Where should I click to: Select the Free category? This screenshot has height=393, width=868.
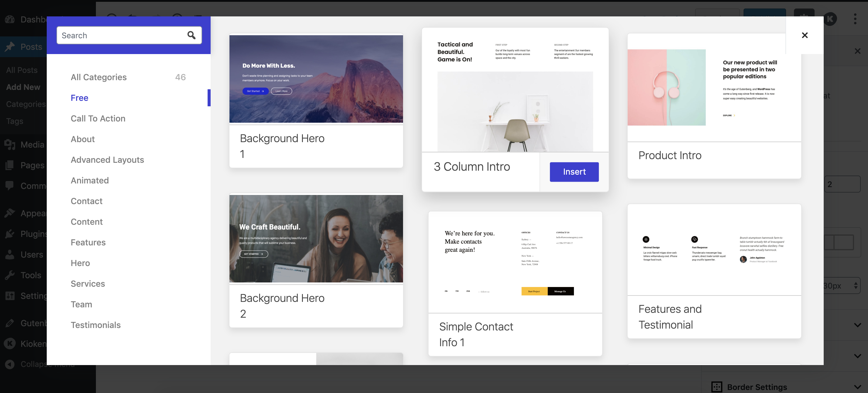pyautogui.click(x=80, y=98)
